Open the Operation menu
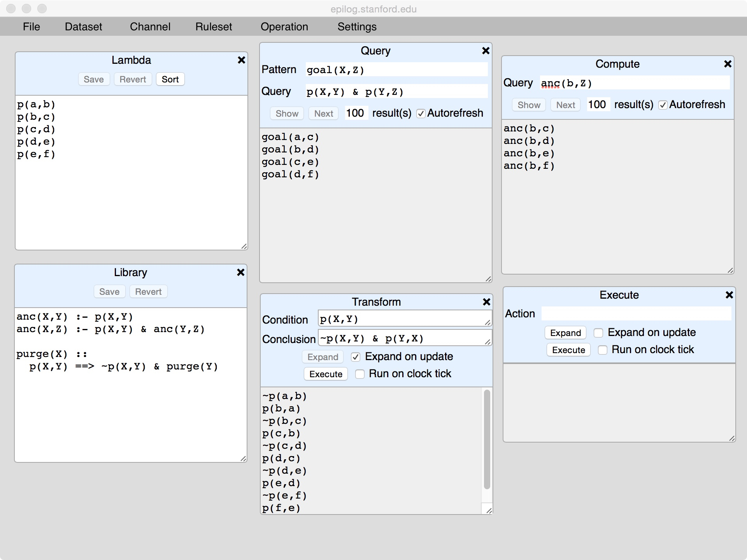This screenshot has width=747, height=560. pyautogui.click(x=284, y=26)
